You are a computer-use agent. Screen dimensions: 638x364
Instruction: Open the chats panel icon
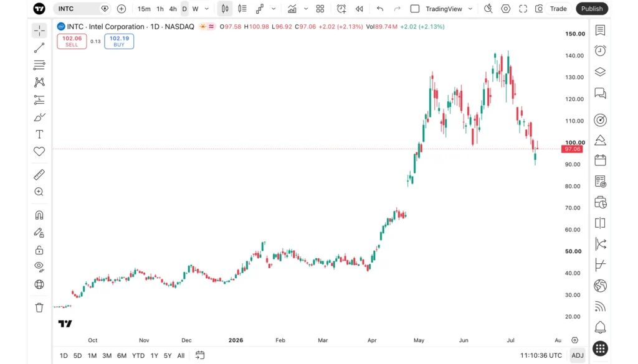point(600,93)
